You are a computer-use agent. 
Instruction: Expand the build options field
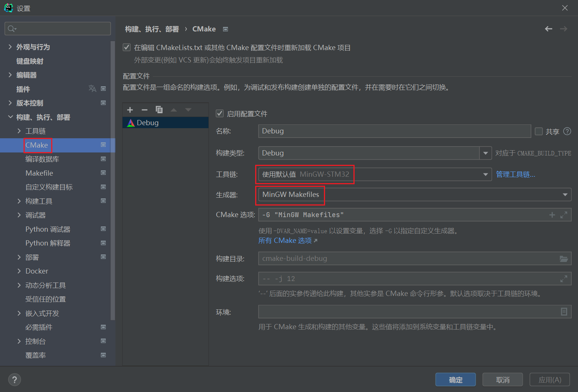tap(564, 279)
